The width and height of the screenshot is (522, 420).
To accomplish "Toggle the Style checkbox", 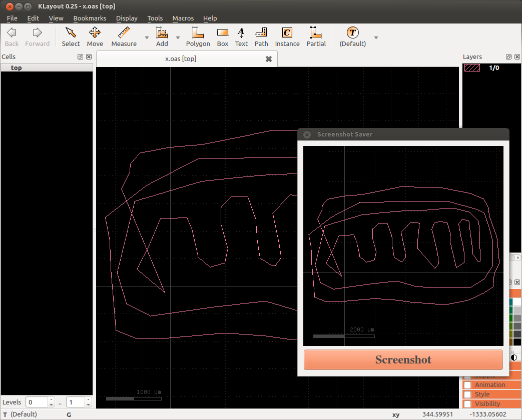I will 467,394.
